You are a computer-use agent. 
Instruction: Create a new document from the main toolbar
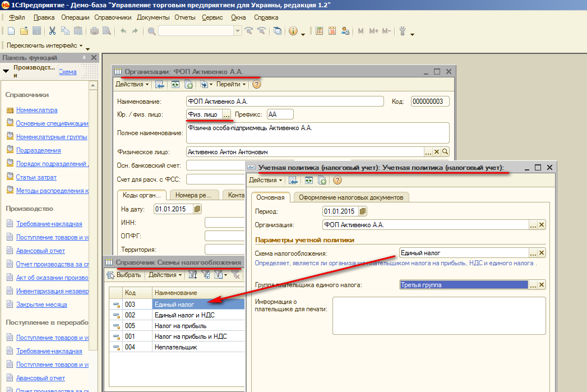click(x=11, y=31)
